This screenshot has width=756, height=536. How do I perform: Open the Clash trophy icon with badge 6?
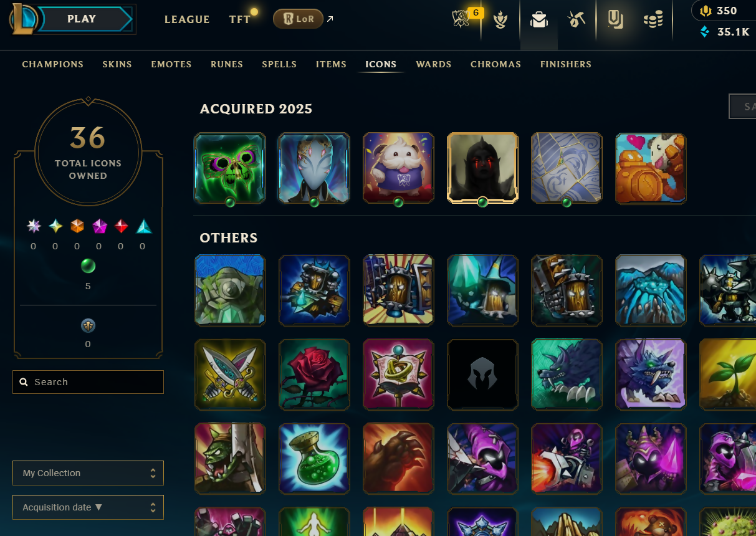tap(462, 19)
